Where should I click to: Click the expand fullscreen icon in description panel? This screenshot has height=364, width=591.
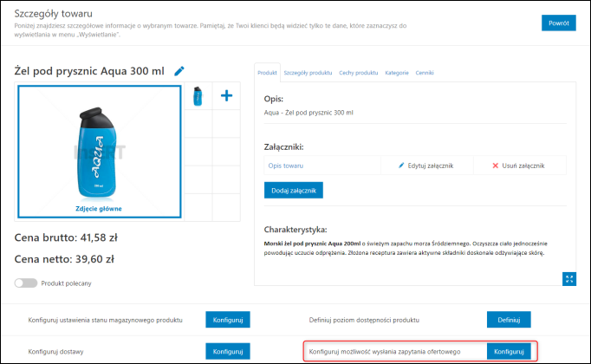(x=569, y=279)
